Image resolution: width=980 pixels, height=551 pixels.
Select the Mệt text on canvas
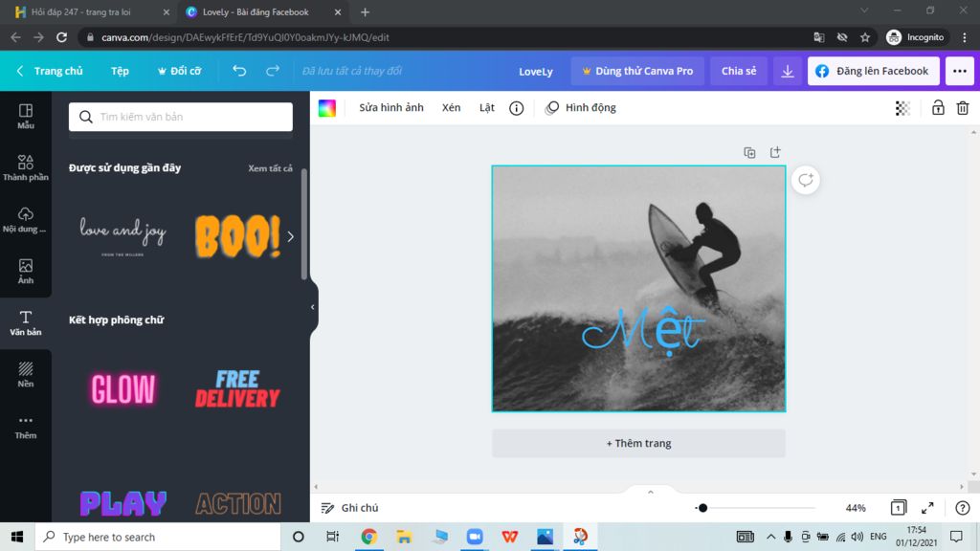tap(644, 330)
